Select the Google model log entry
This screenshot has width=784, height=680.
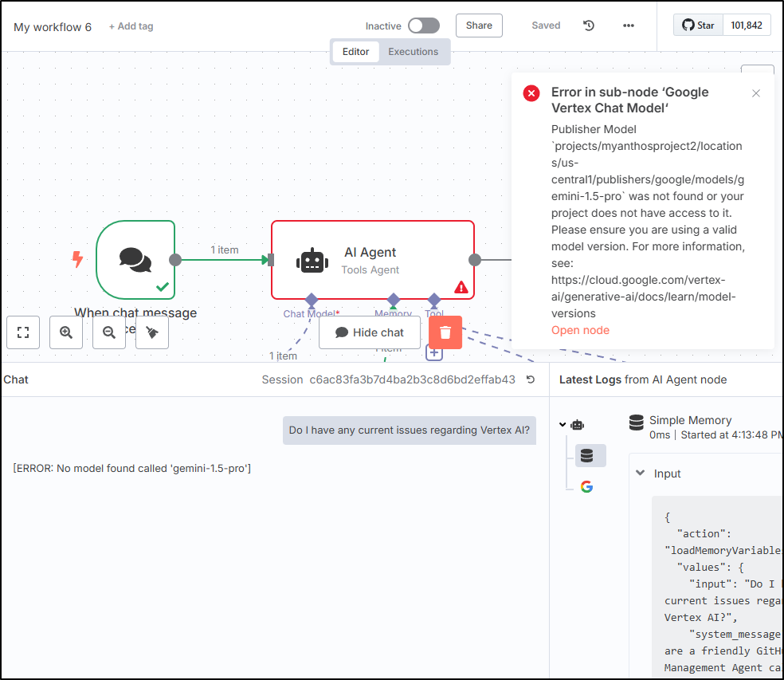(x=586, y=486)
